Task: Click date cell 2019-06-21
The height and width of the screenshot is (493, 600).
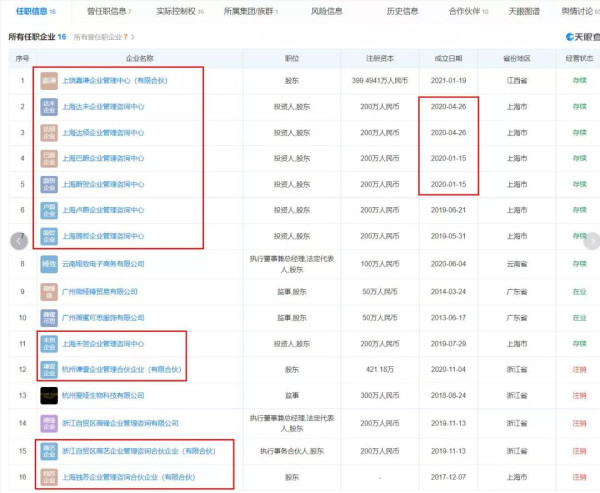Action: [x=448, y=210]
